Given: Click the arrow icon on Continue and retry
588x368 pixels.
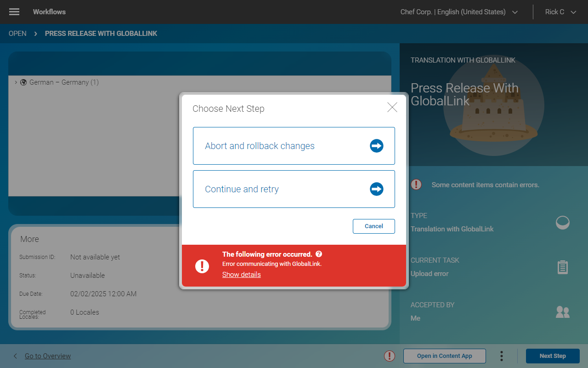Looking at the screenshot, I should click(x=376, y=189).
